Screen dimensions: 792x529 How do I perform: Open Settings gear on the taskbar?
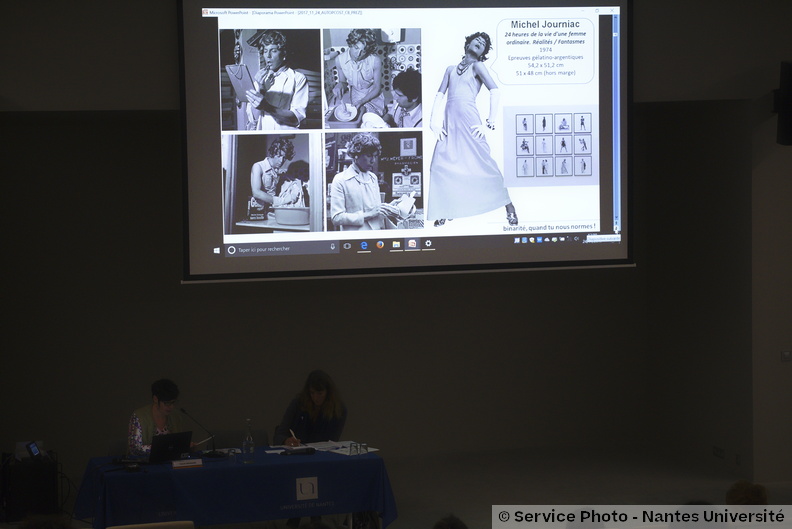click(x=428, y=244)
